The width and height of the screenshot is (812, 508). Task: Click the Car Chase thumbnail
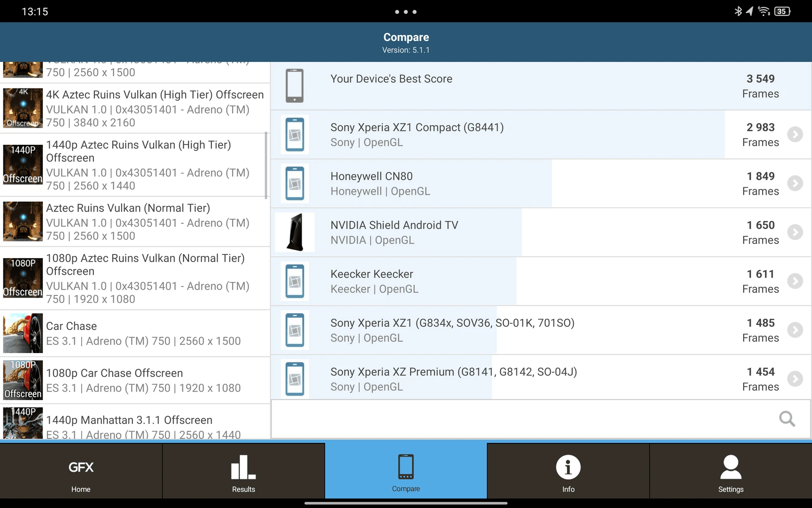pos(23,333)
